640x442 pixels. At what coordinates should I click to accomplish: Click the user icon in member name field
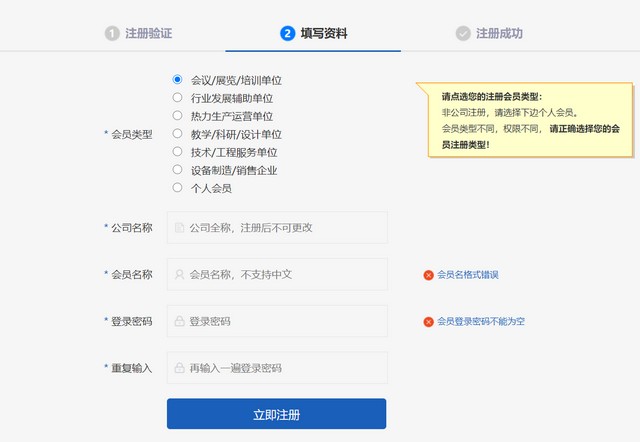pyautogui.click(x=179, y=274)
